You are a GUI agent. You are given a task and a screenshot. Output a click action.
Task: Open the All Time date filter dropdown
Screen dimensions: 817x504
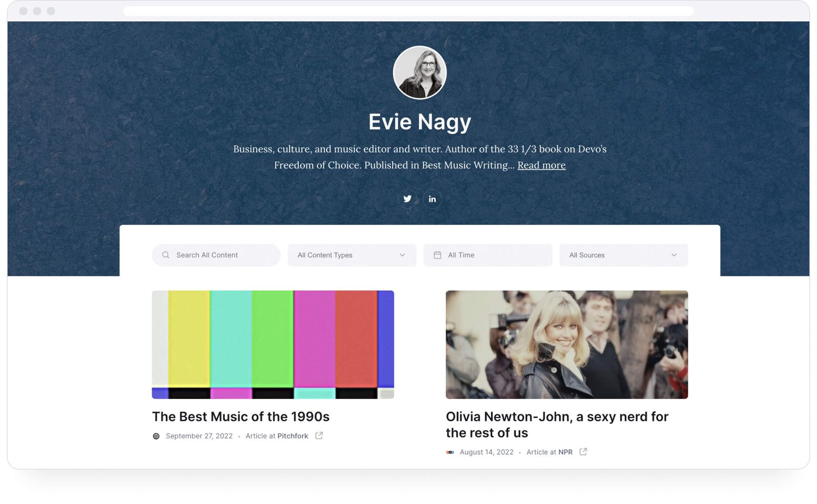[487, 255]
